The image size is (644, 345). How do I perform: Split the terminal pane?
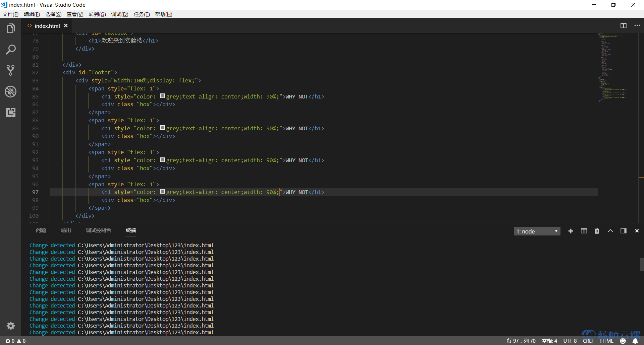(584, 231)
